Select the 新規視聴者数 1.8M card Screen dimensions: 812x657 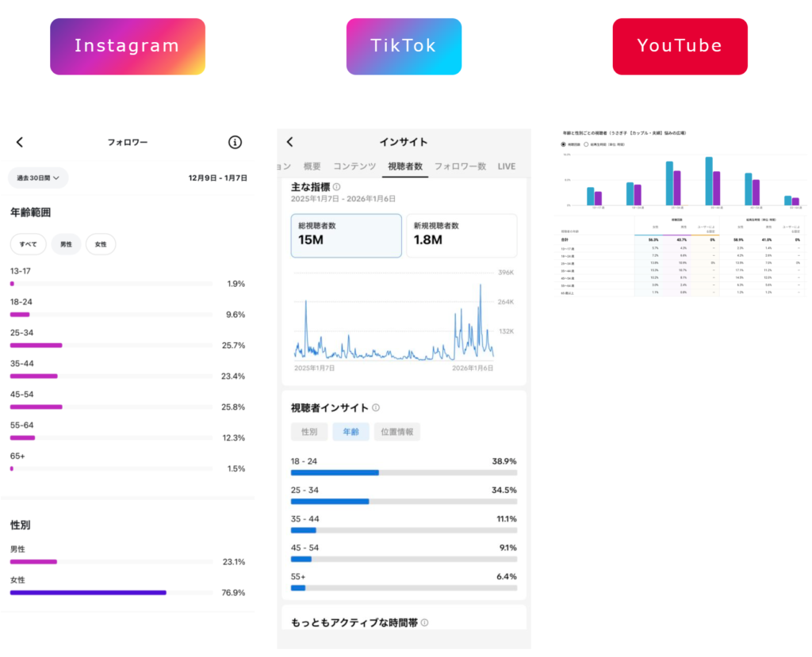pos(462,235)
